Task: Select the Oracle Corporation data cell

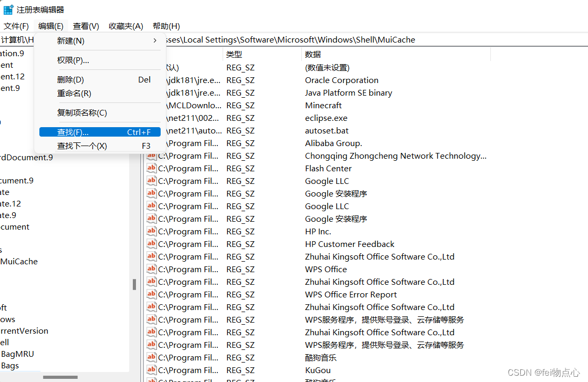Action: point(342,80)
